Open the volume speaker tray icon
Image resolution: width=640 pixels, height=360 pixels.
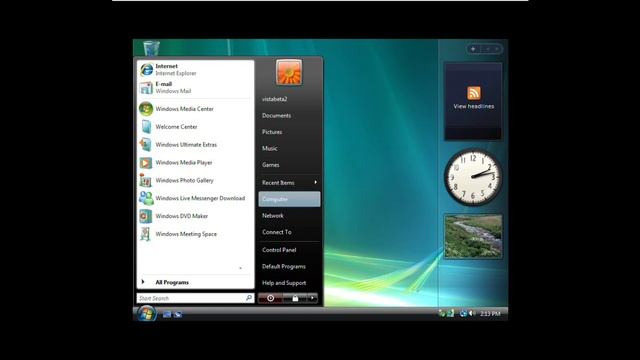click(x=472, y=313)
